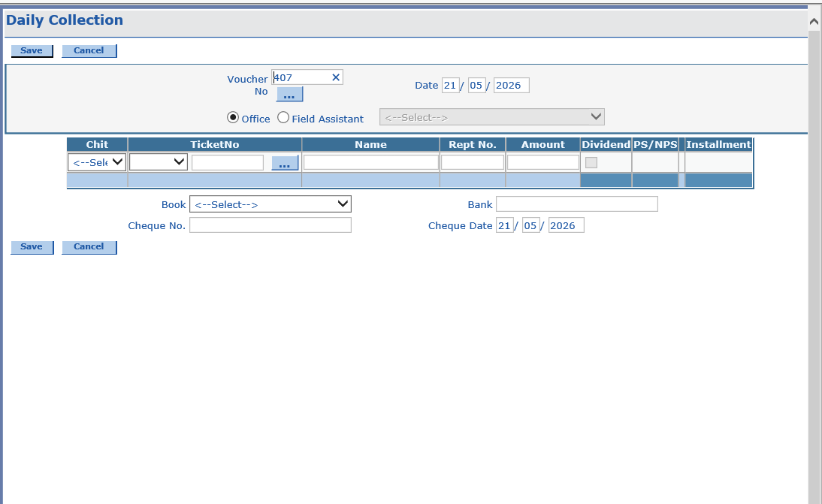Open voucher lookup ellipsis button

click(289, 95)
